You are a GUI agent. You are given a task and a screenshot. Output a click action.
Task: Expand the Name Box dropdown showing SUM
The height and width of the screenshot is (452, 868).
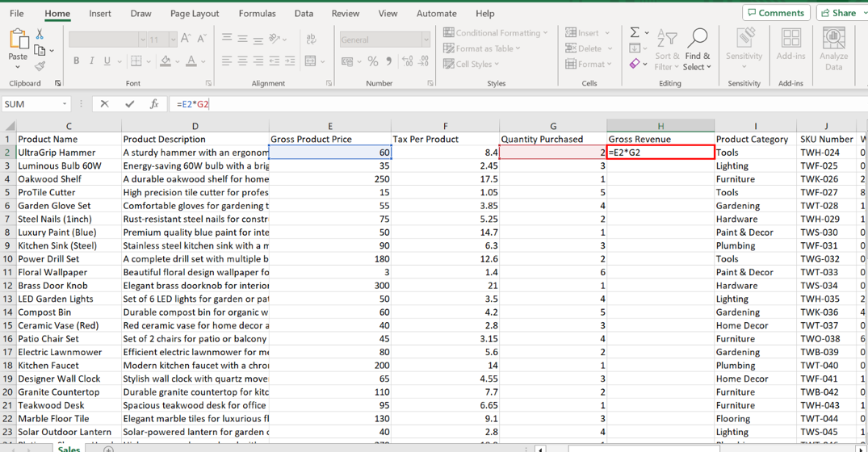click(65, 104)
